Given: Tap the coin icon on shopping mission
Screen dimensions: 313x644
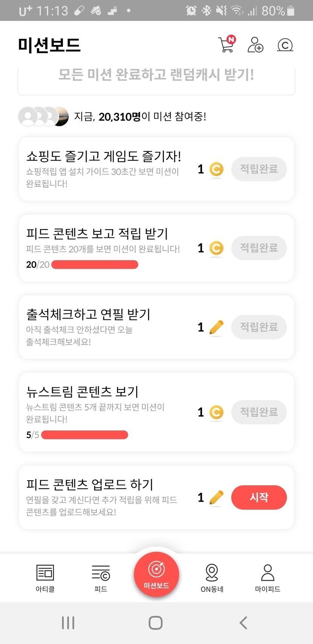Looking at the screenshot, I should [216, 169].
